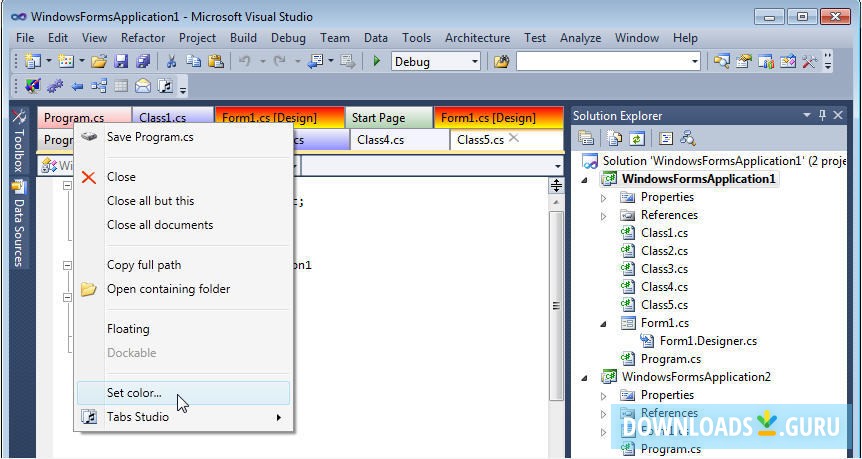Choose Set color... in context menu
The width and height of the screenshot is (862, 459).
point(183,393)
